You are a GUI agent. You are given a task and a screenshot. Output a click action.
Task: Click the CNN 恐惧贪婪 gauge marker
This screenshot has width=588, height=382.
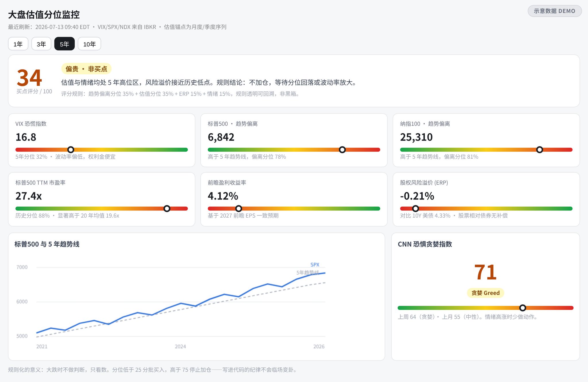(x=523, y=308)
